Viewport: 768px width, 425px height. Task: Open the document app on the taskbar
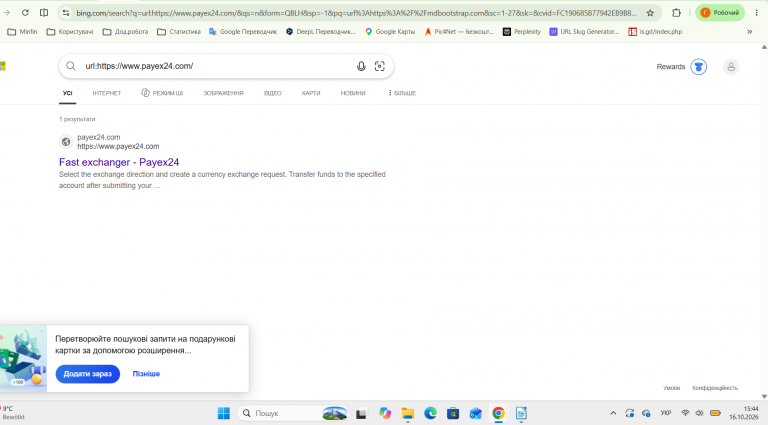(521, 414)
